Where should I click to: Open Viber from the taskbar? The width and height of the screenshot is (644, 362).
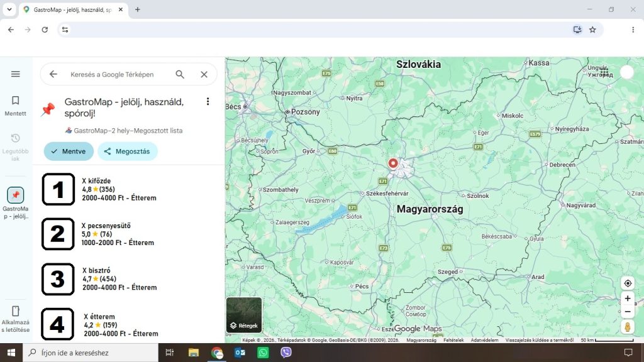286,353
